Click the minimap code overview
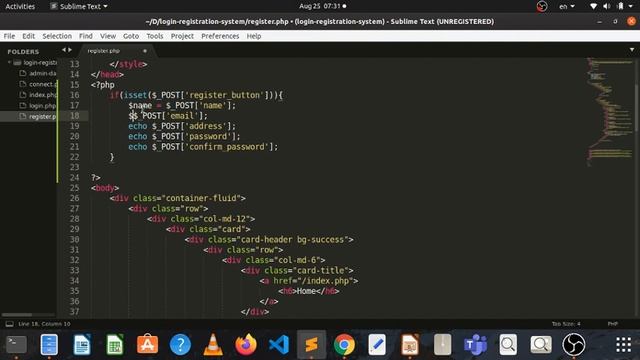Viewport: 640px width, 360px height. 610,112
